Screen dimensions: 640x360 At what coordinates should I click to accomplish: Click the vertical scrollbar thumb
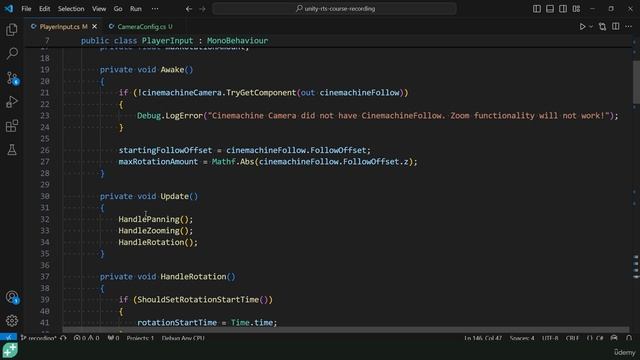pyautogui.click(x=636, y=82)
